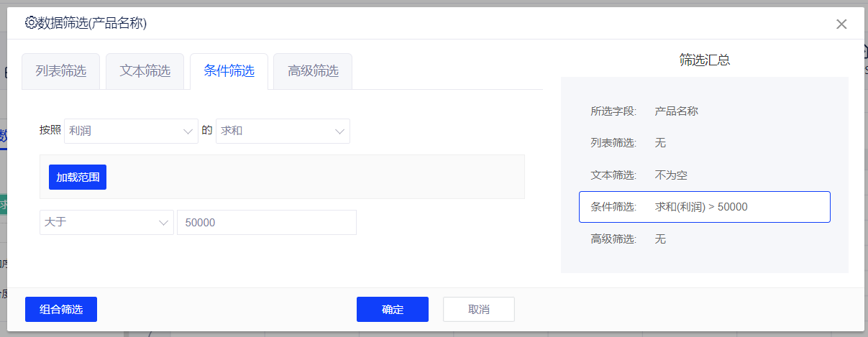This screenshot has height=337, width=868.
Task: Confirm the filter with 确定
Action: click(393, 310)
